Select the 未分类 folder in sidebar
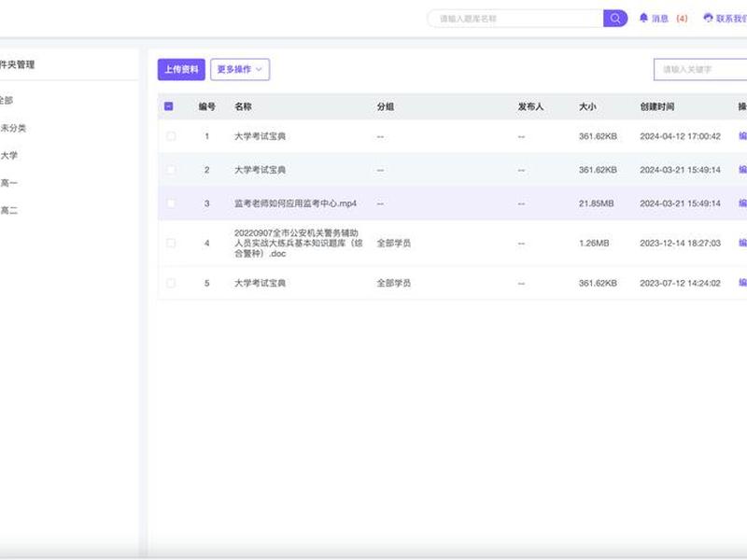This screenshot has height=560, width=747. click(x=13, y=128)
